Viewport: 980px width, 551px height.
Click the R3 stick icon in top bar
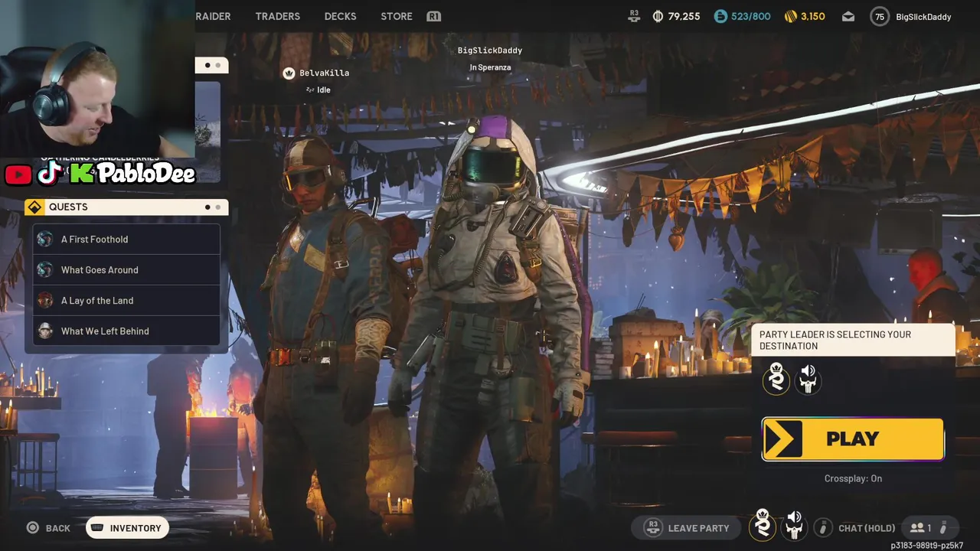click(634, 16)
